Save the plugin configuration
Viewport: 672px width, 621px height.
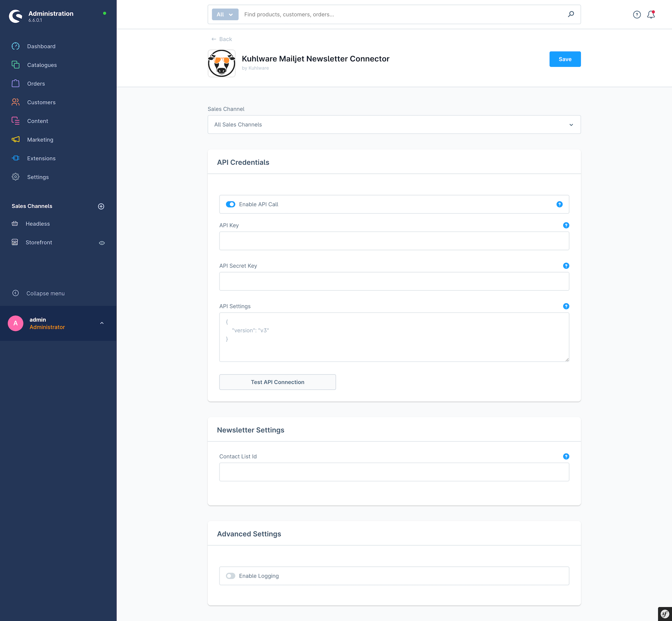click(x=565, y=59)
